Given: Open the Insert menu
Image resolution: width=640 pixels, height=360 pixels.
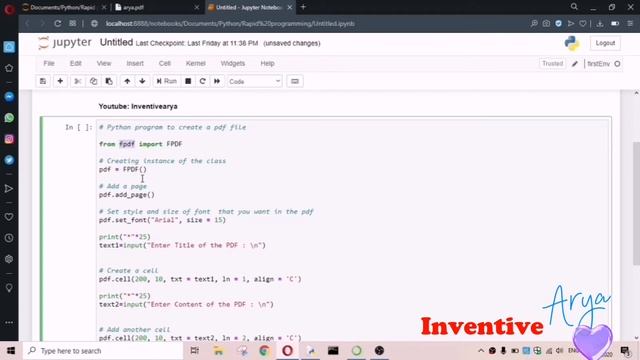Looking at the screenshot, I should (x=135, y=63).
